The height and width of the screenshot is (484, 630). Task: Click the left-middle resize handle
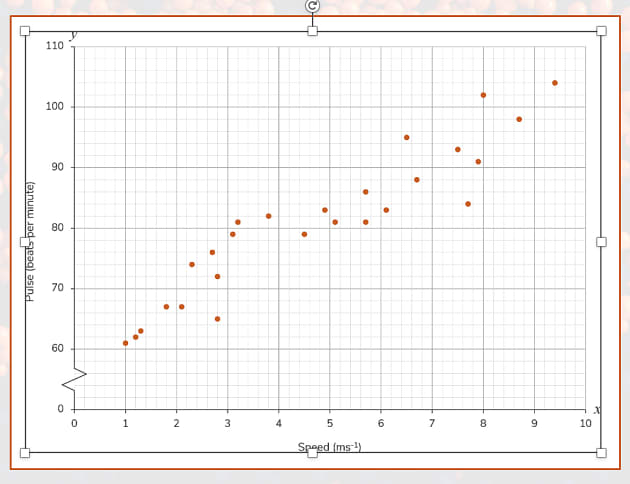(25, 242)
